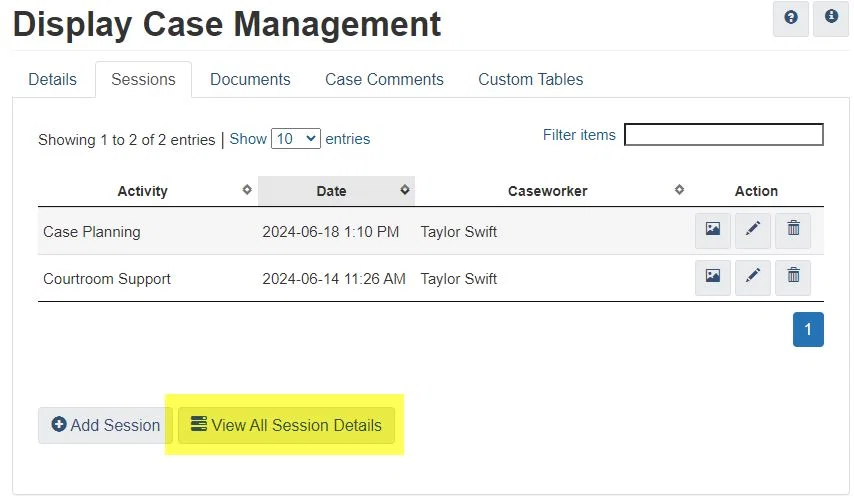854x500 pixels.
Task: Delete the Case Planning session
Action: [x=793, y=230]
